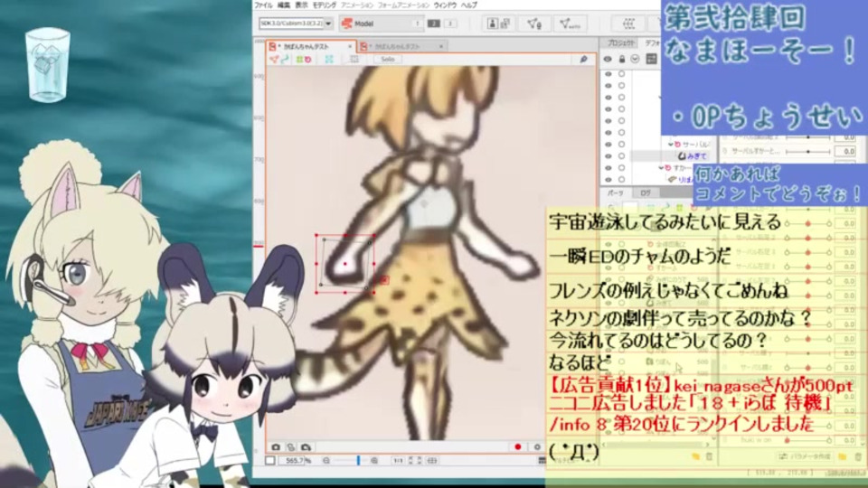Click the green grid canvas icon

click(x=299, y=60)
